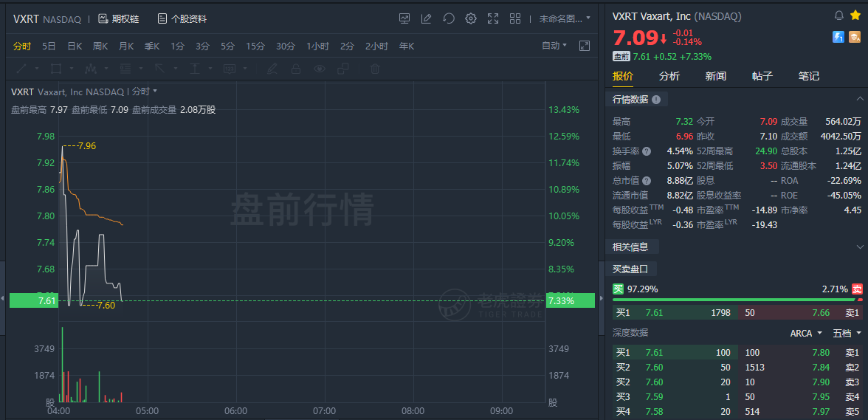Select the arrow drawing tool
This screenshot has height=420, width=868.
coord(159,69)
